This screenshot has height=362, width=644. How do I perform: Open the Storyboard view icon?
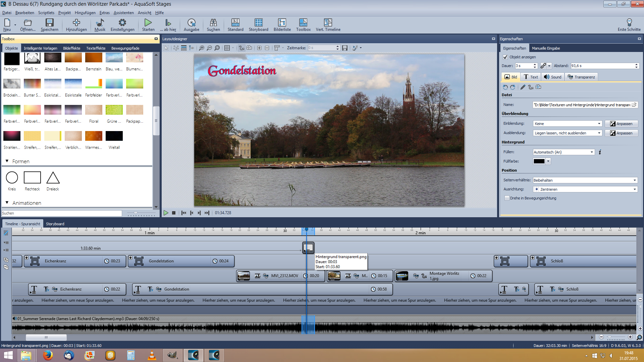258,23
